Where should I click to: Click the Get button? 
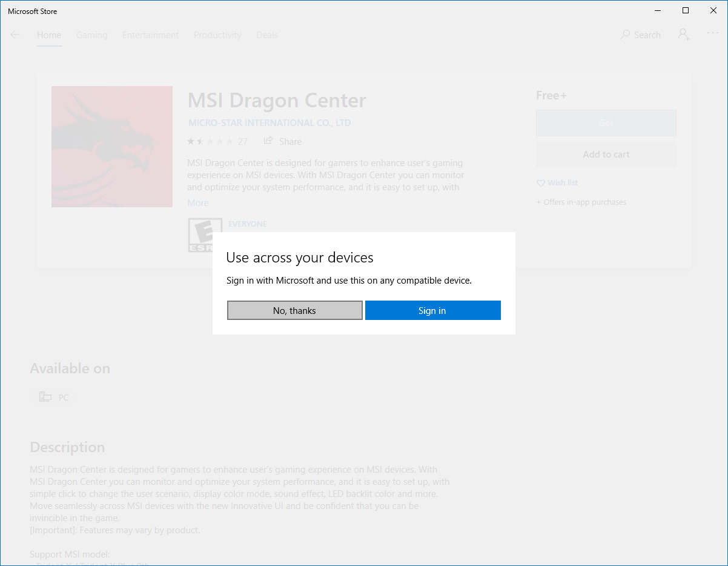pos(606,123)
